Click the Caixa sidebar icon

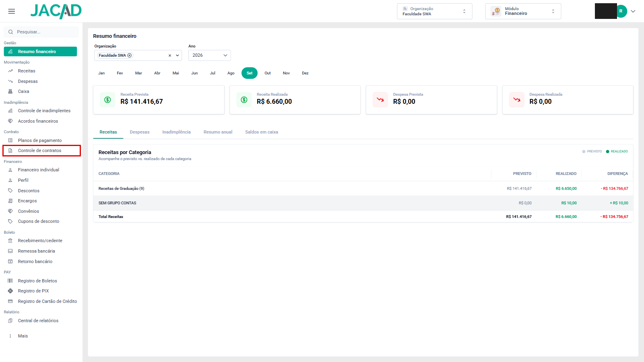click(x=10, y=91)
